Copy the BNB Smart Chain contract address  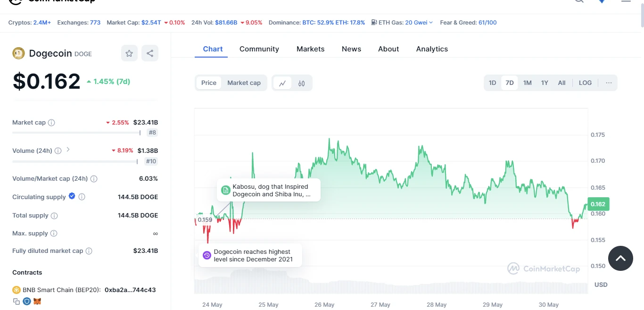(x=17, y=301)
